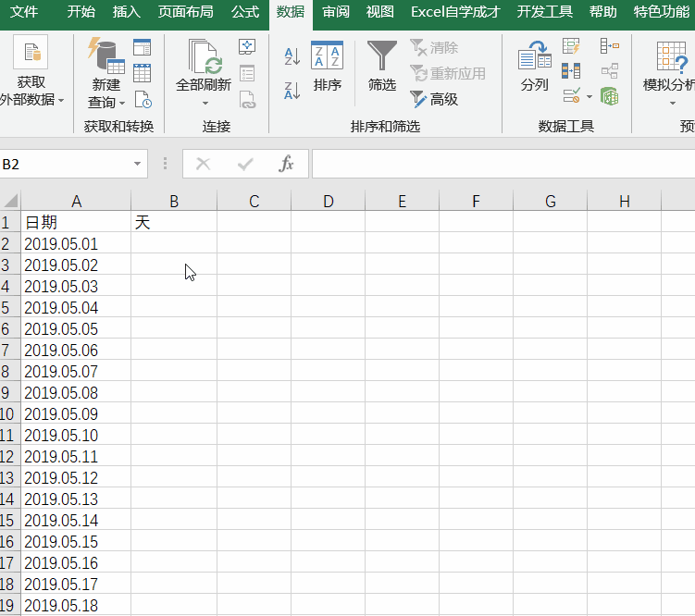Click the Remove Duplicates icon
Image resolution: width=695 pixels, height=616 pixels.
571,71
